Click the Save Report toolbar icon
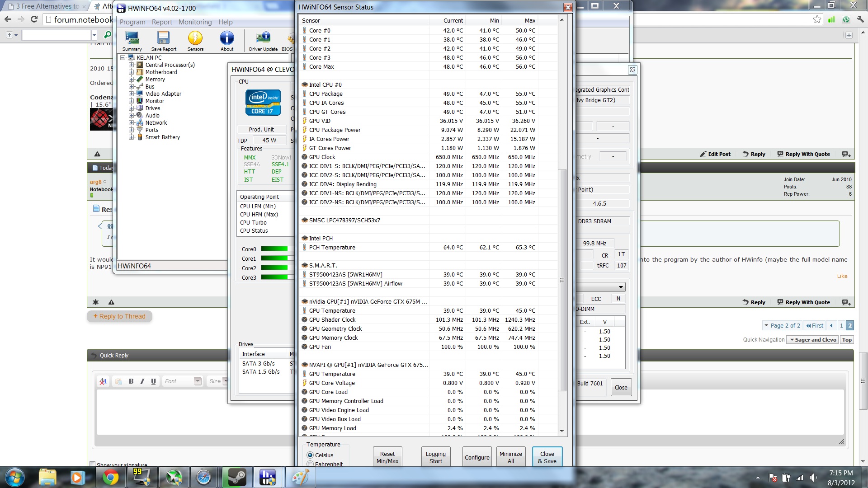This screenshot has width=868, height=488. [164, 41]
